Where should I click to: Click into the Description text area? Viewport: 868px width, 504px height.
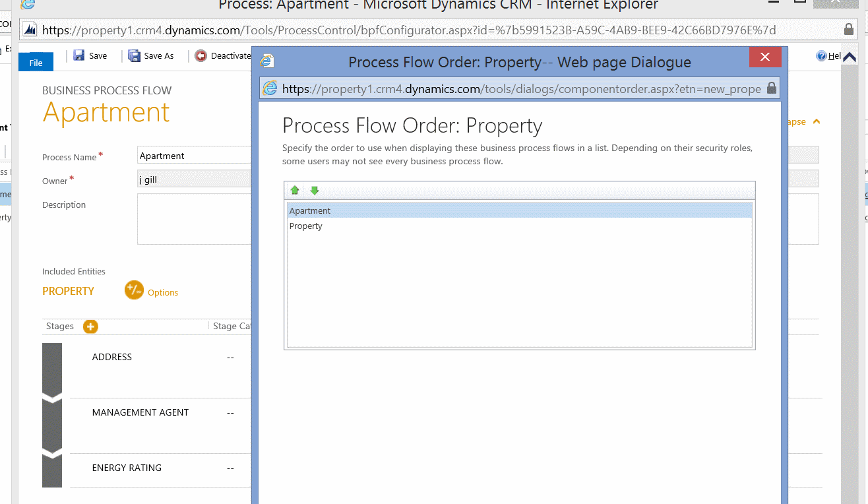coord(194,219)
